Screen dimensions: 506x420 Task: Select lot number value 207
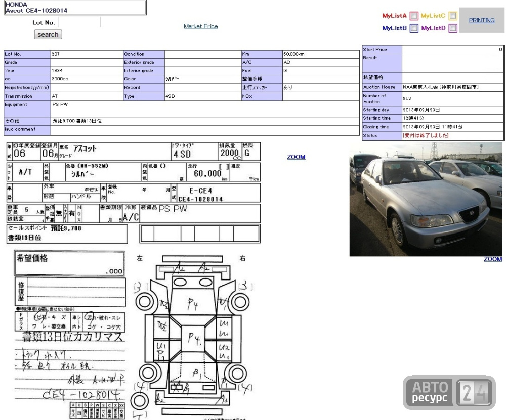[56, 54]
